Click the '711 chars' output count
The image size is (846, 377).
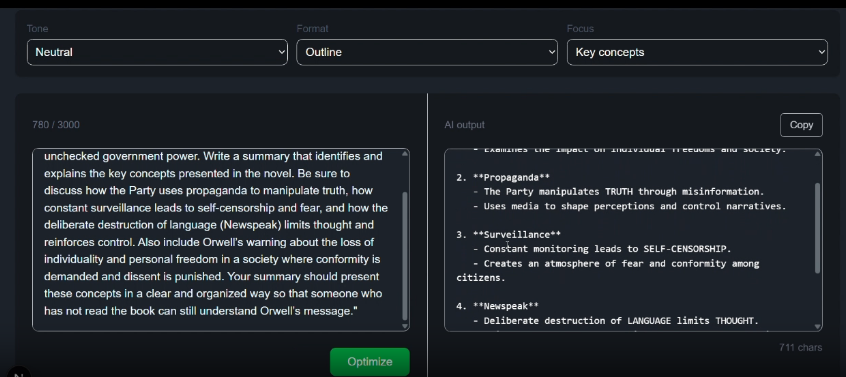801,347
